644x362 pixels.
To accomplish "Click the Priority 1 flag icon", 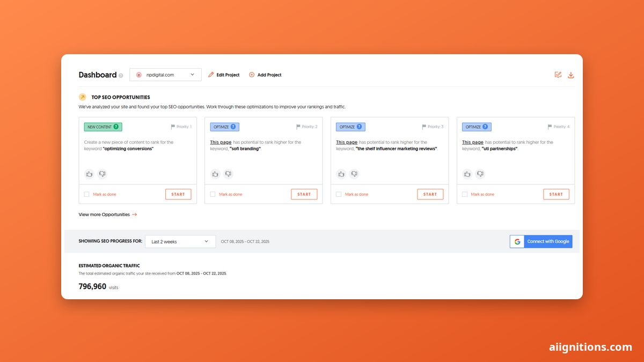I will (173, 127).
